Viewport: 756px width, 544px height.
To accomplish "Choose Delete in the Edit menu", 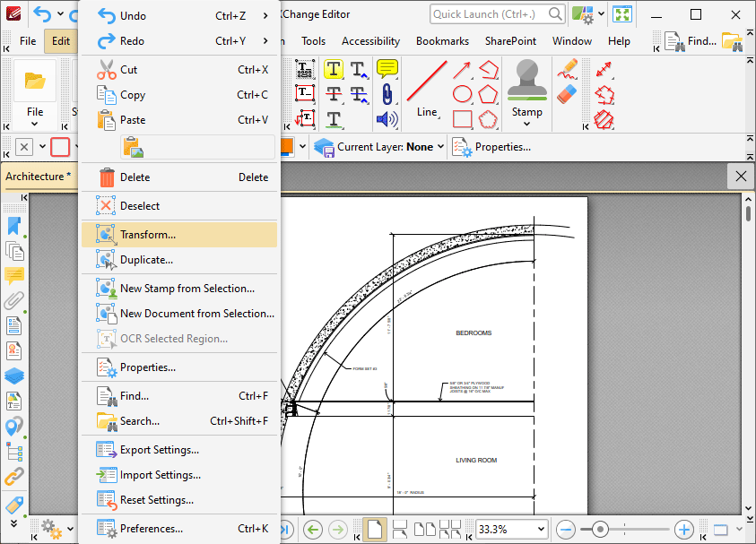I will click(x=179, y=177).
